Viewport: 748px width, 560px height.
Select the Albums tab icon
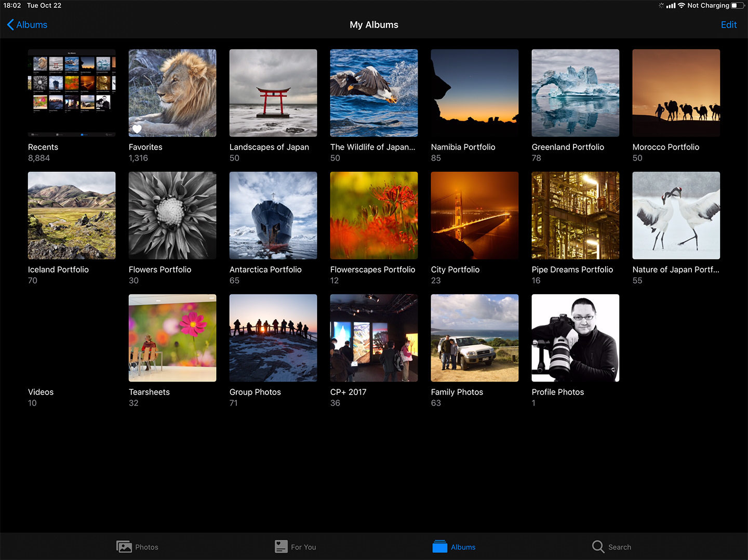[440, 547]
